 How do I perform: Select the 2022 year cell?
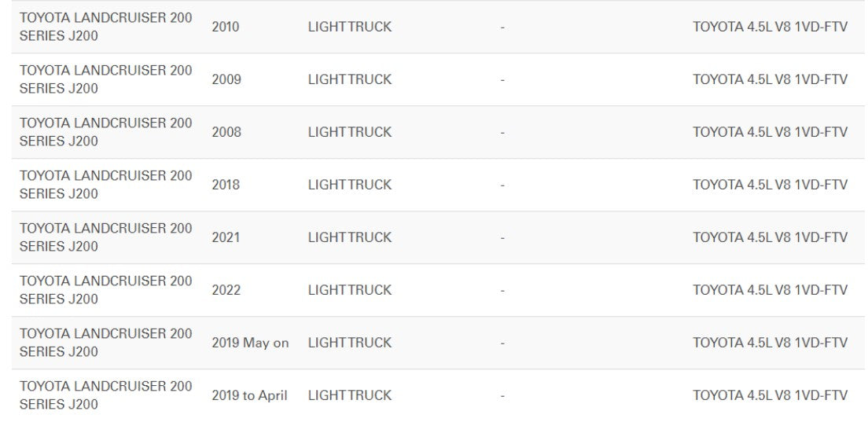[226, 290]
